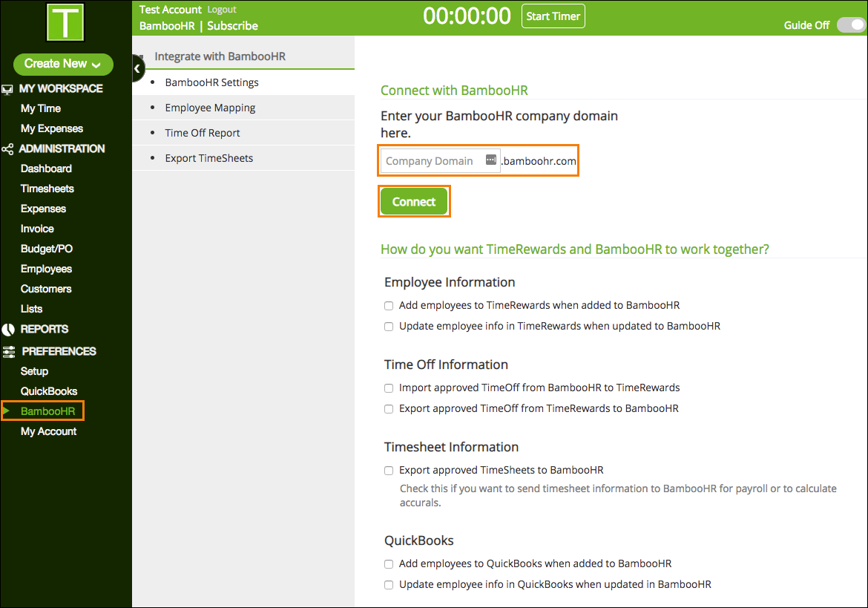Open My Expenses in sidebar
This screenshot has width=868, height=608.
51,128
